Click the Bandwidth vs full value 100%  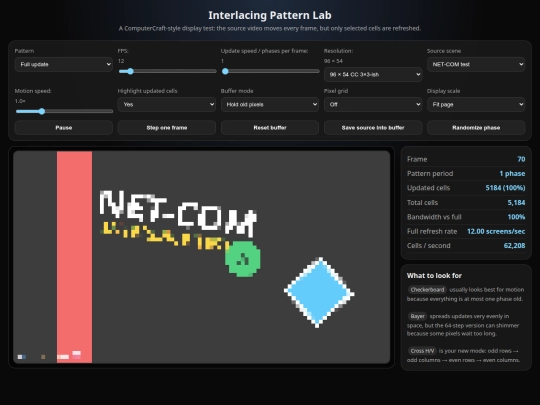click(x=516, y=217)
